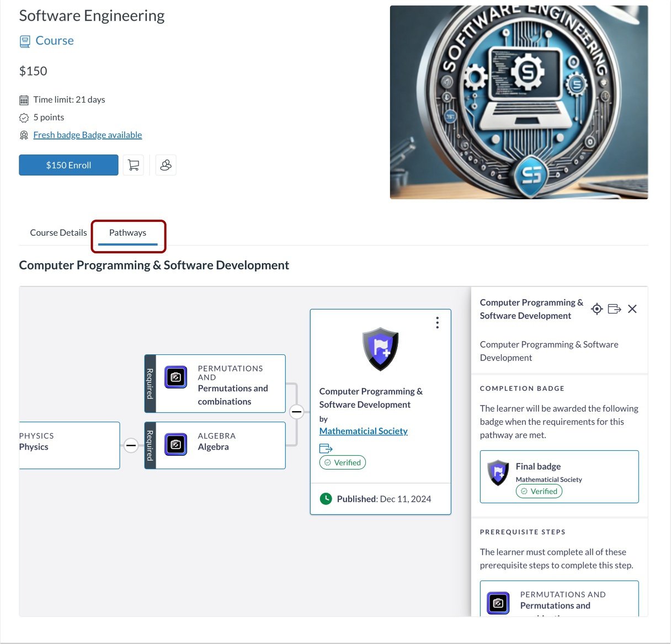Select the Pathways tab
671x644 pixels.
tap(127, 232)
